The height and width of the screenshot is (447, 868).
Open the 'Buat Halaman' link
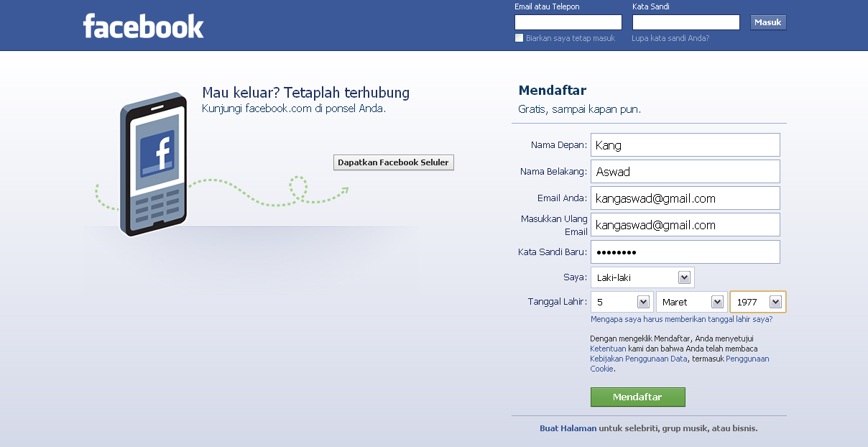(568, 428)
